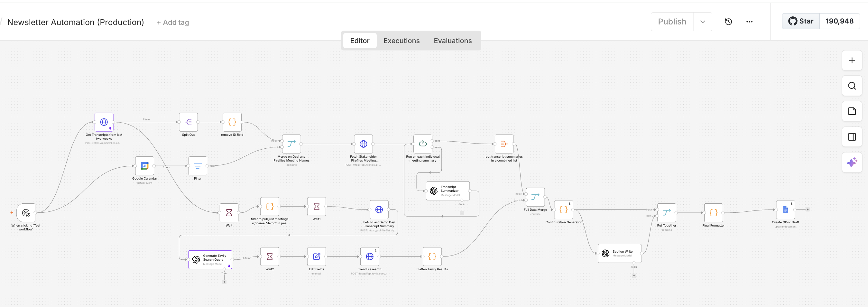Select the Trend Research HTTP node
Image resolution: width=868 pixels, height=307 pixels.
pos(370,256)
